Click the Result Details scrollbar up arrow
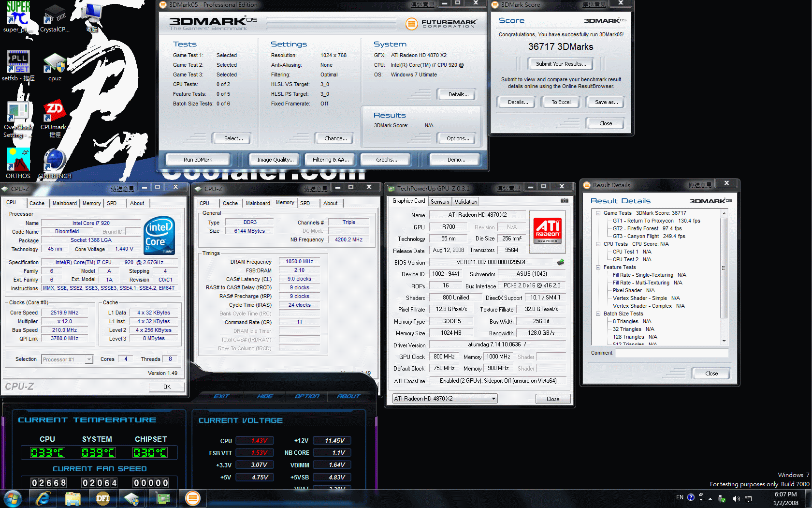 (724, 213)
